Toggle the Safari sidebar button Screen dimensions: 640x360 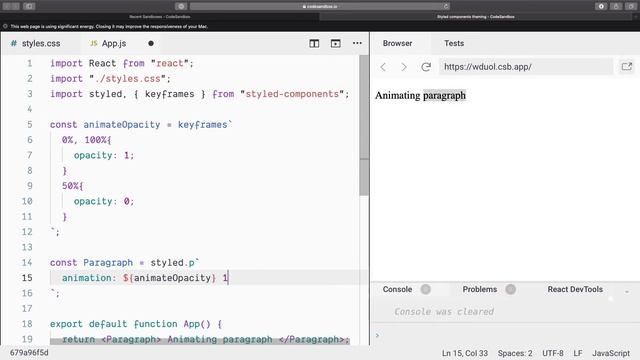[x=29, y=6]
